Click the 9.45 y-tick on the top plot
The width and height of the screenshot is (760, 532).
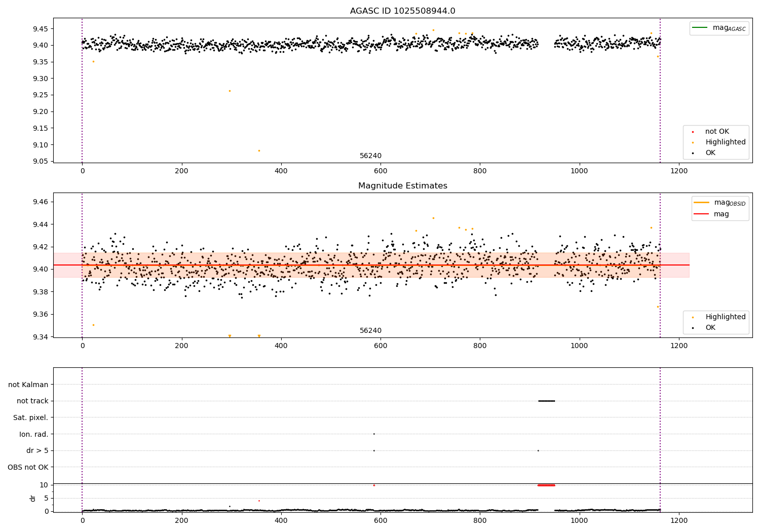pos(40,29)
